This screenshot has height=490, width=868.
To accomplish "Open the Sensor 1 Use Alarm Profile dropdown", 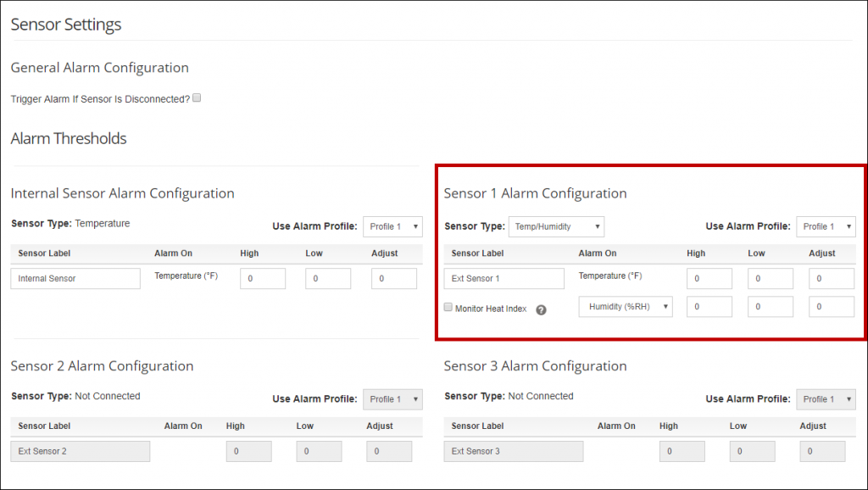I will [826, 226].
